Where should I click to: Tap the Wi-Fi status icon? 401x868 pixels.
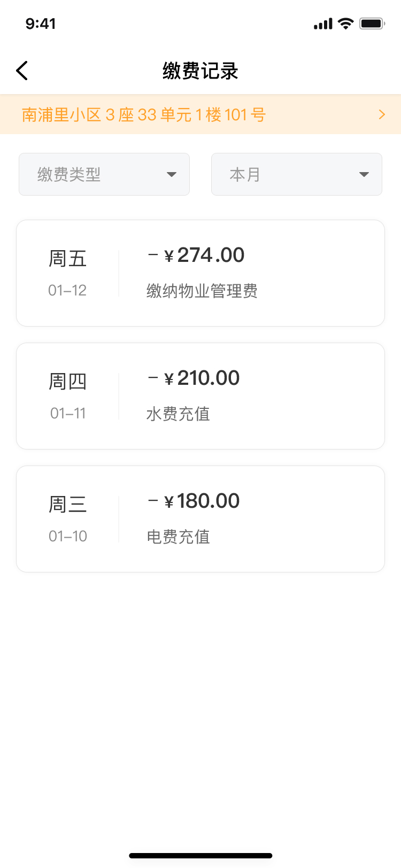(x=346, y=24)
